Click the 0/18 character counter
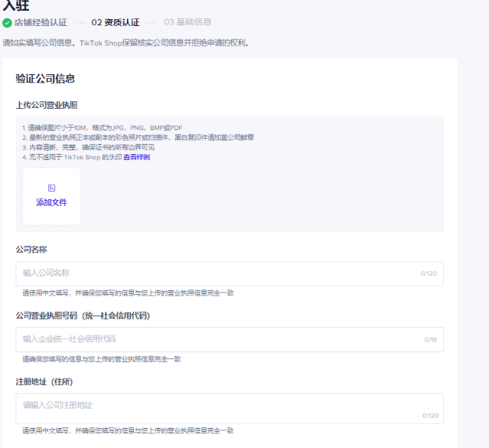 [x=431, y=339]
